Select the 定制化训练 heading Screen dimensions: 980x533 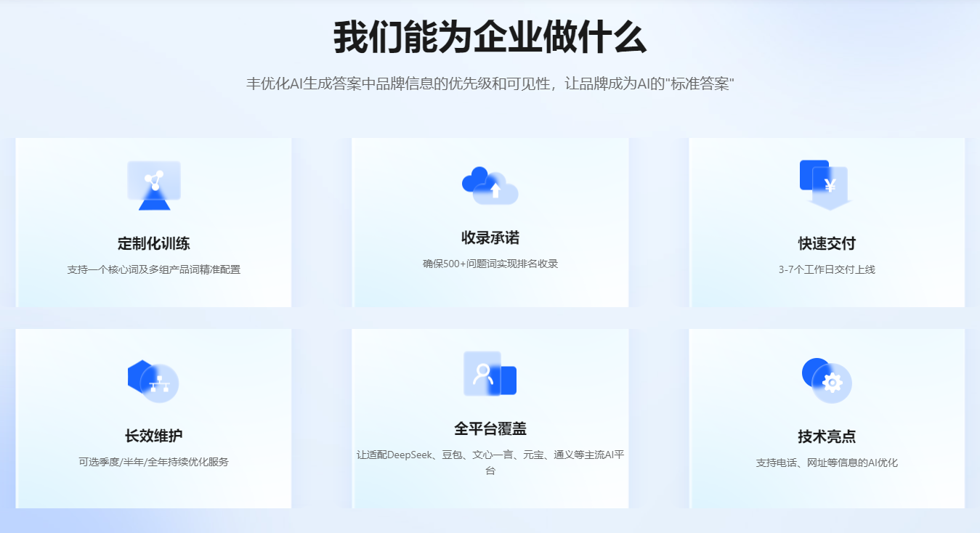[154, 243]
